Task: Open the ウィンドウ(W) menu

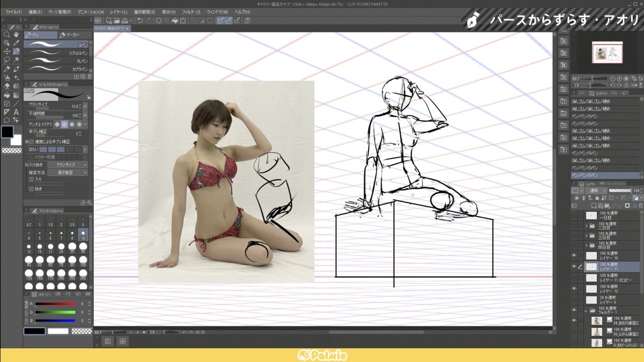Action: pos(217,12)
